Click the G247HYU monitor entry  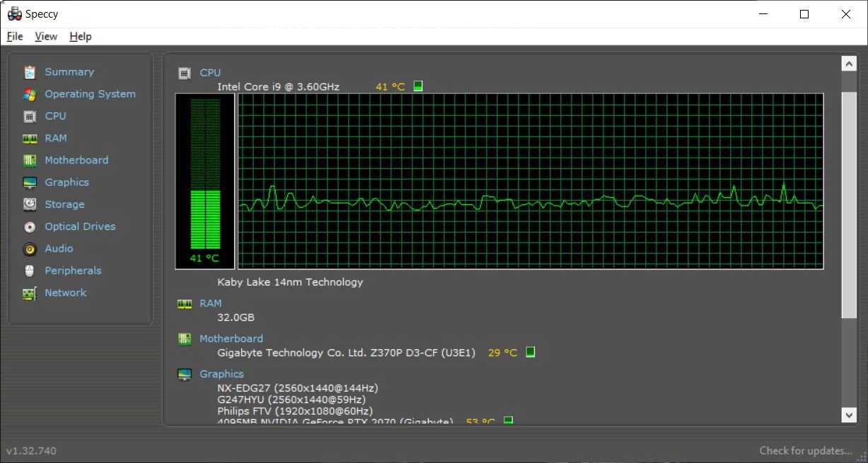pos(291,399)
